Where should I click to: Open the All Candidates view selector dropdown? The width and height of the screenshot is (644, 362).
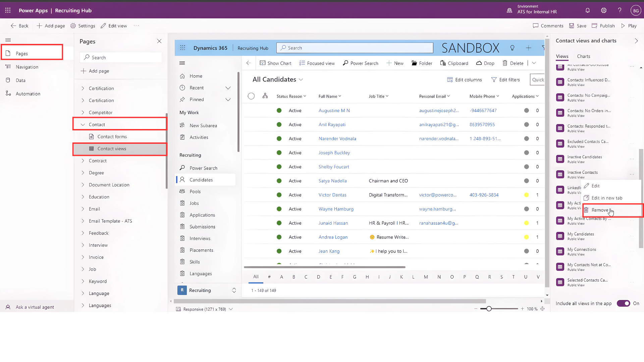pos(301,80)
